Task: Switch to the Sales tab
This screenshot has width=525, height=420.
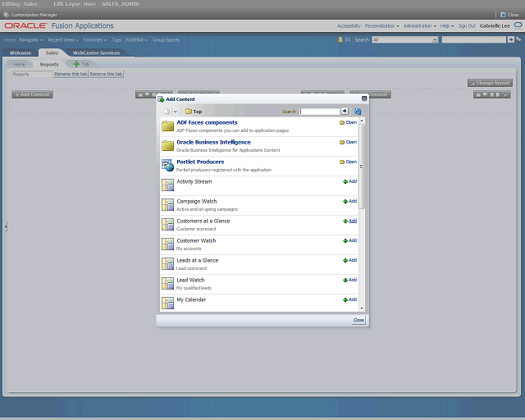Action: 52,52
